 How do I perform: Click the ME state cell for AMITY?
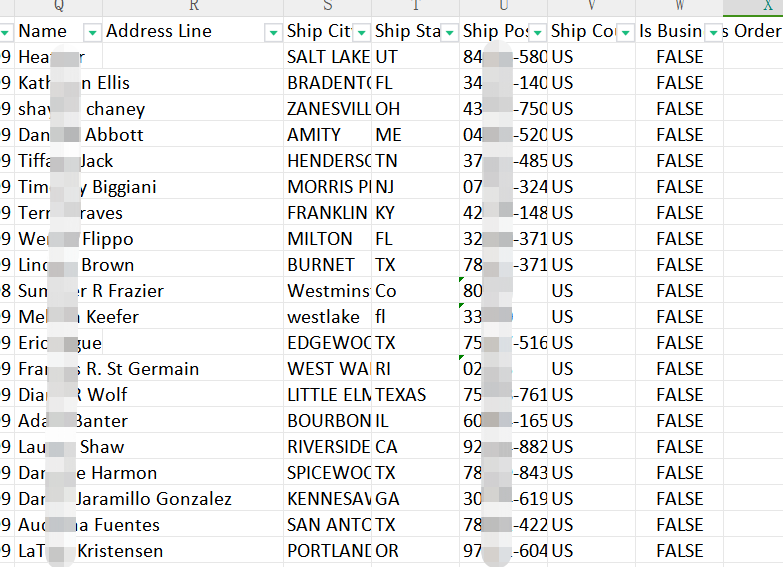pyautogui.click(x=415, y=135)
